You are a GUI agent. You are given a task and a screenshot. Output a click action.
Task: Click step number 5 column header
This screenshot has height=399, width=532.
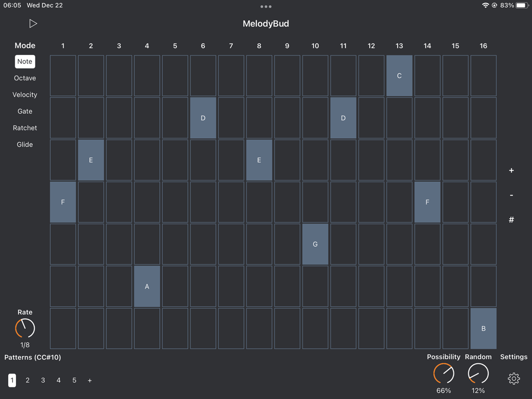(175, 46)
